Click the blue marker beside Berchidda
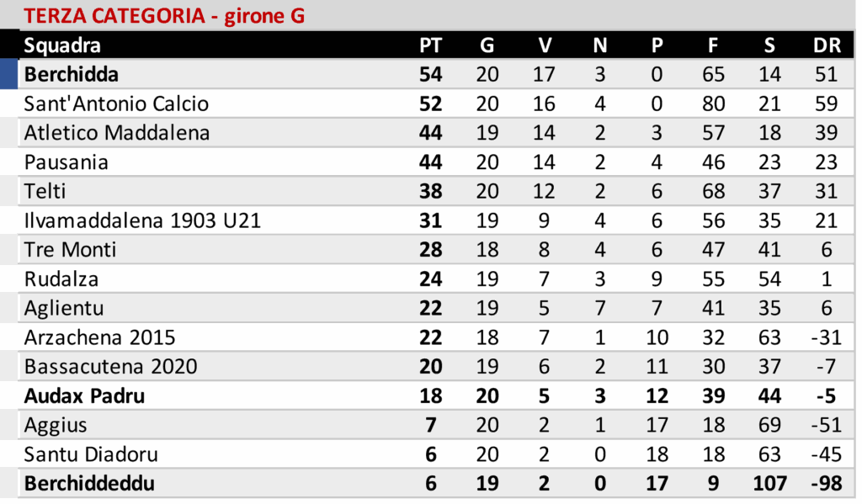Image resolution: width=862 pixels, height=504 pixels. pyautogui.click(x=9, y=74)
